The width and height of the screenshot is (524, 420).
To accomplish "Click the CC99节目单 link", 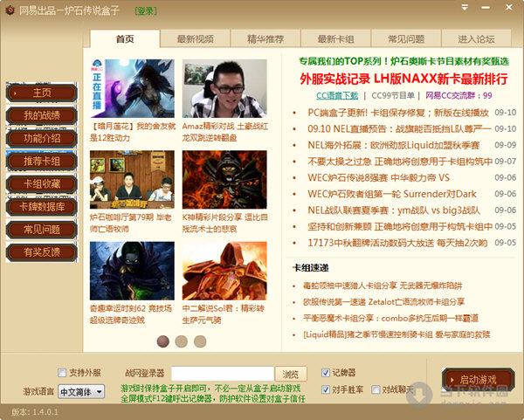I will (x=393, y=95).
